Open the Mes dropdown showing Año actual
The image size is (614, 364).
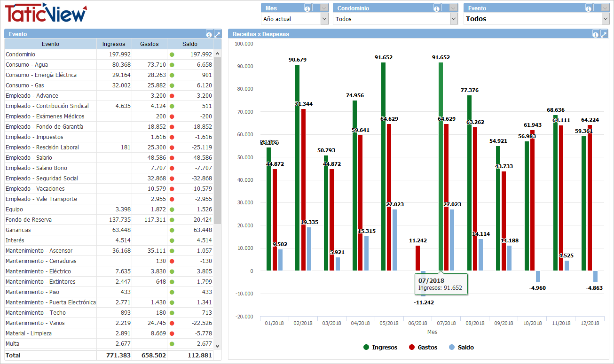[x=324, y=19]
